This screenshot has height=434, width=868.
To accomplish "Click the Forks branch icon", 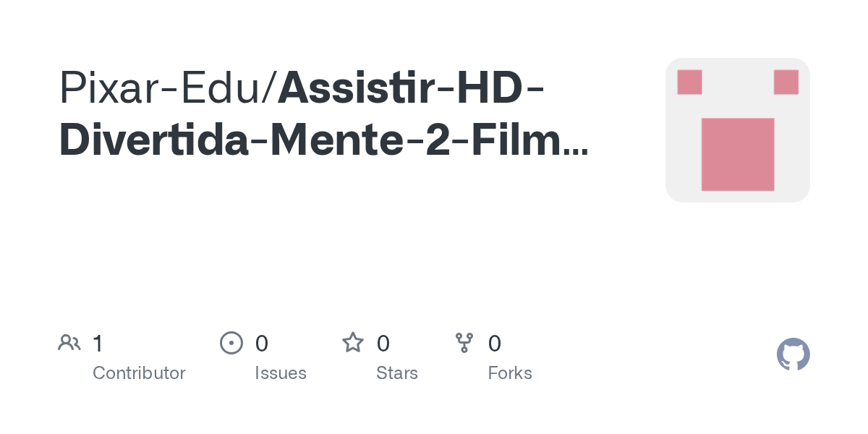I will click(x=464, y=343).
